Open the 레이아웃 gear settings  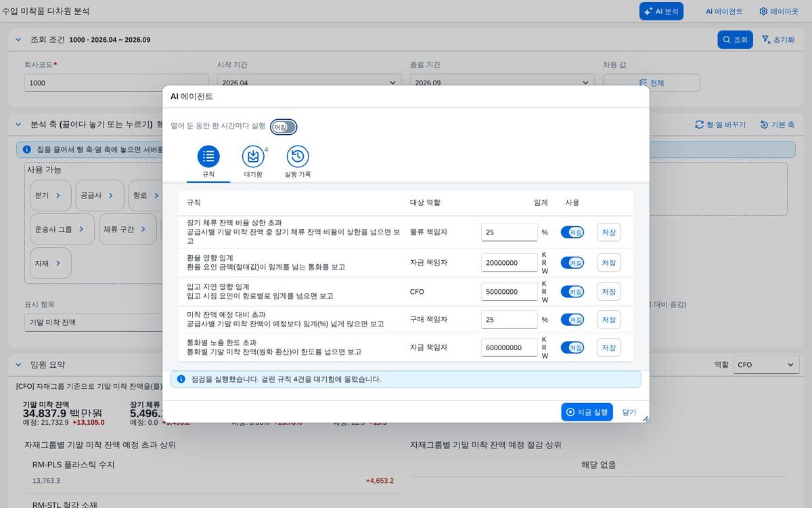point(779,12)
